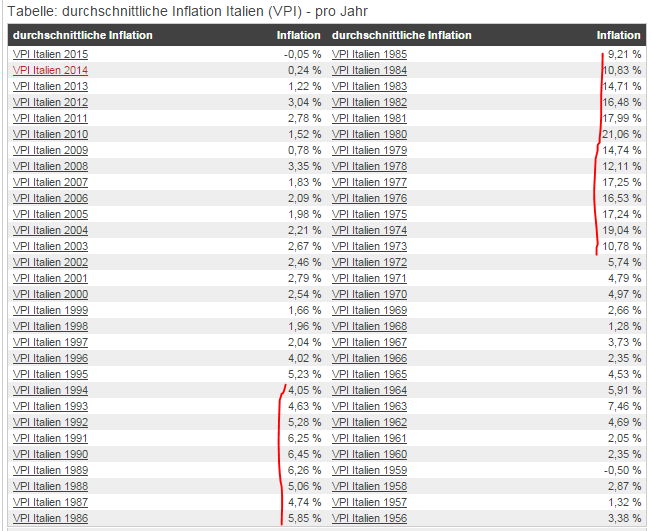Open the VPI Italien 1995 link

[x=50, y=374]
